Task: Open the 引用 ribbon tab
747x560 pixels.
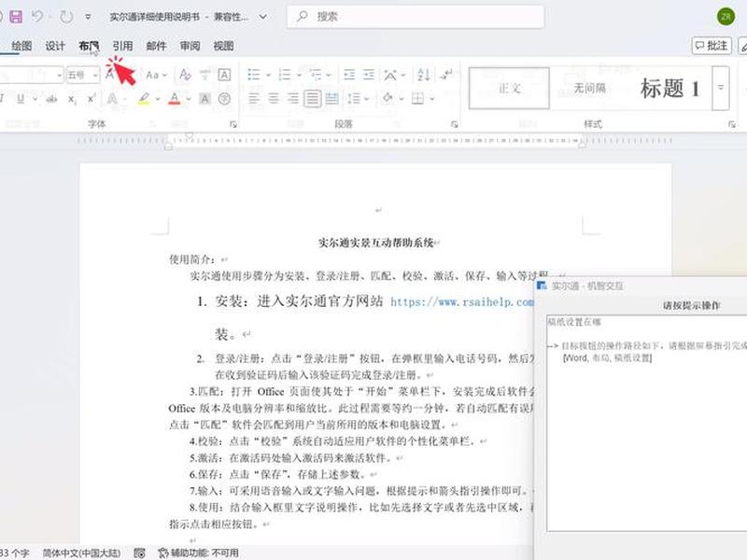Action: click(x=122, y=46)
